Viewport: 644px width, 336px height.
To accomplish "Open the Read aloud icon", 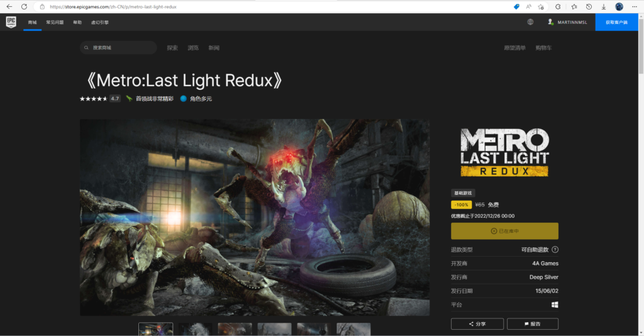I will (x=528, y=6).
